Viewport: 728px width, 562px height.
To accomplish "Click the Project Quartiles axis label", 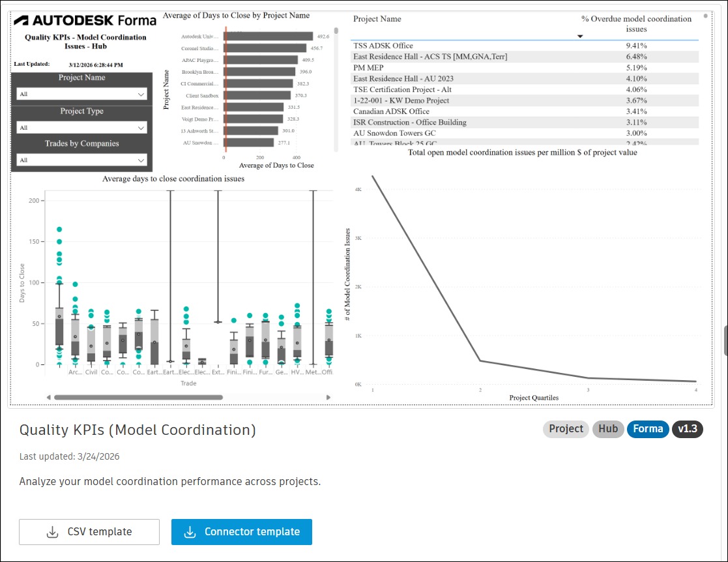I will [534, 398].
